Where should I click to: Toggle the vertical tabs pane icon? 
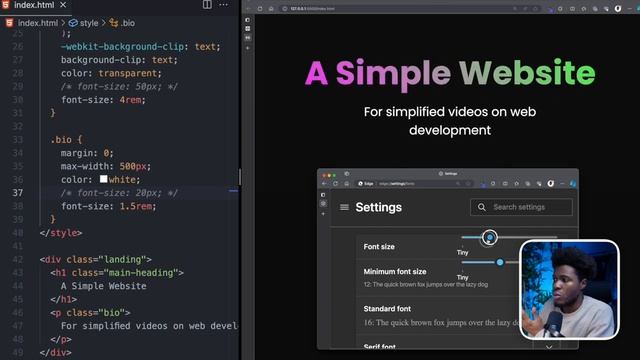coord(248,20)
